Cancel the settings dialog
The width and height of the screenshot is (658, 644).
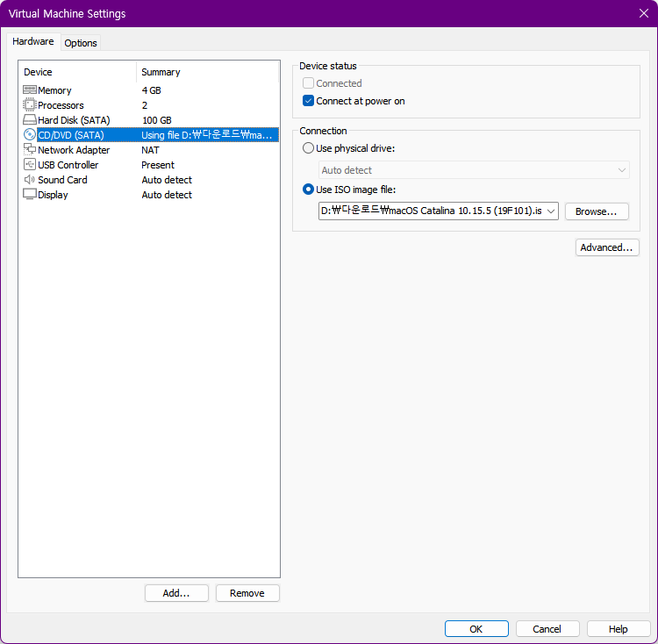coord(547,629)
